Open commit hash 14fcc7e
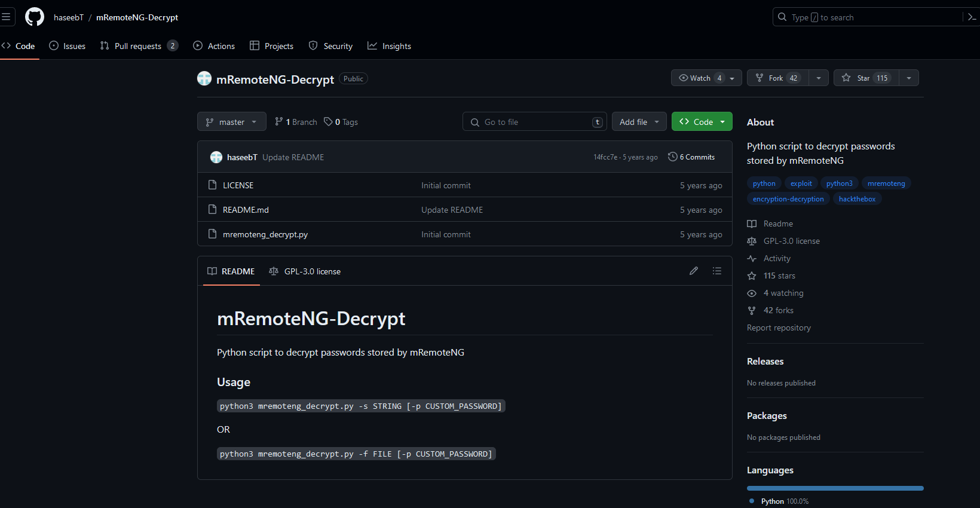 pos(605,157)
